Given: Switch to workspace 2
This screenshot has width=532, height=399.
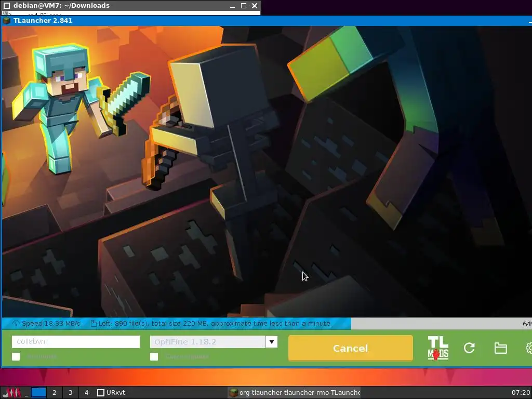Looking at the screenshot, I should coord(54,393).
